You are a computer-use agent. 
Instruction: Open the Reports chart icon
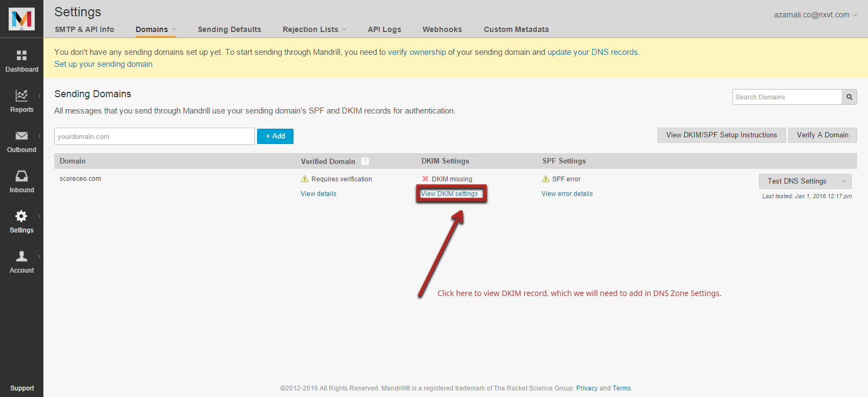22,96
